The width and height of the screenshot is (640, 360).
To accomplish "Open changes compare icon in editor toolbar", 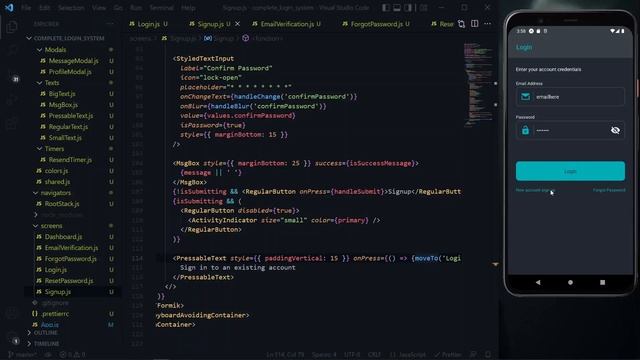I will point(461,24).
